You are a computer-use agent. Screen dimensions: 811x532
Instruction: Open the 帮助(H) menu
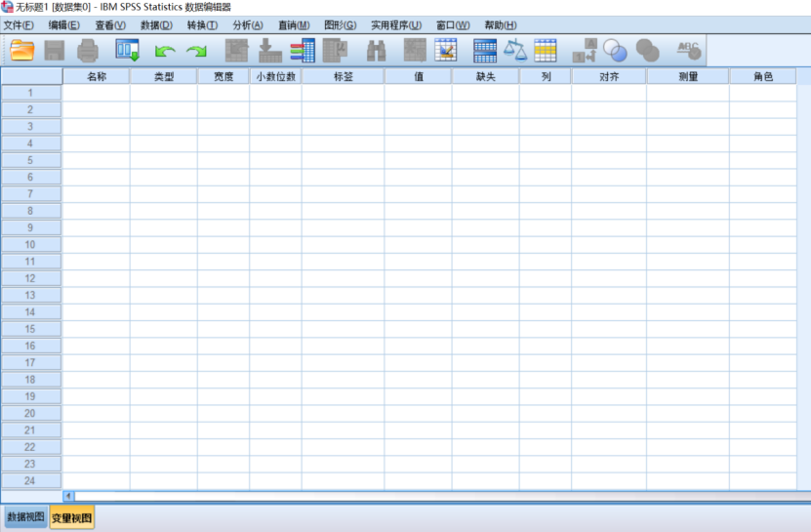pos(500,24)
